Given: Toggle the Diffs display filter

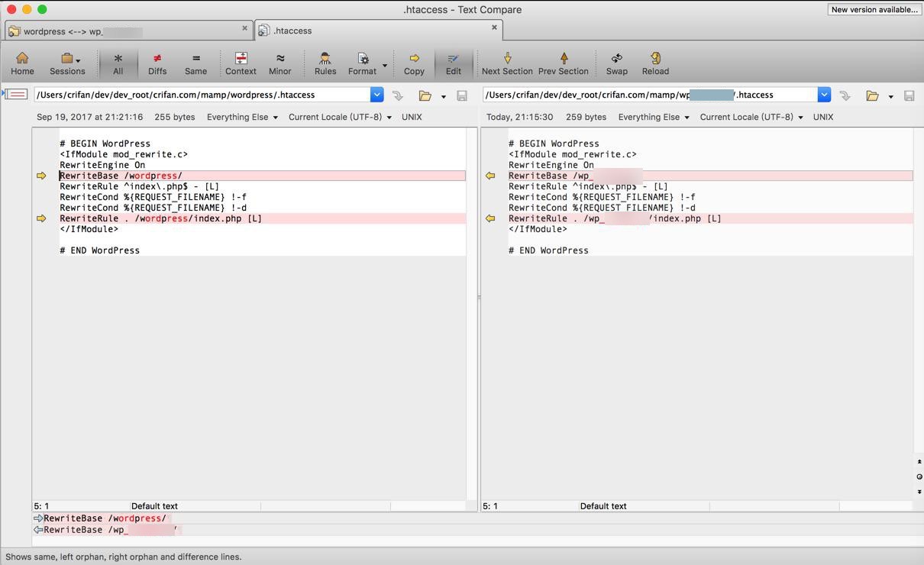Looking at the screenshot, I should tap(157, 63).
